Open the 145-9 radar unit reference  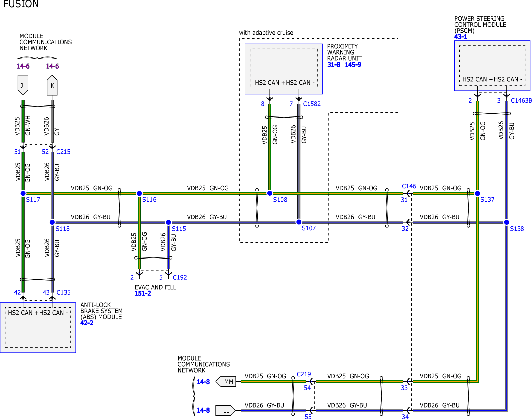point(353,65)
